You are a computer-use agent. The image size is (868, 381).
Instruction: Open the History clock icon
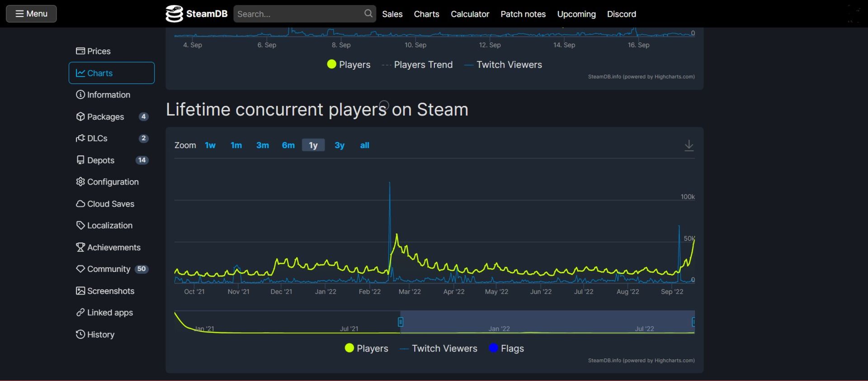(x=80, y=334)
